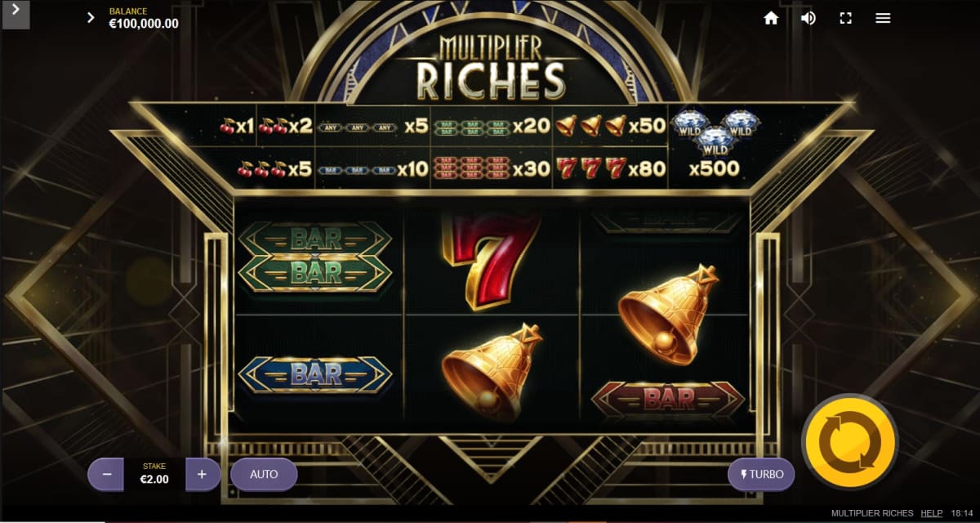980x523 pixels.
Task: Expand balance panel arrow
Action: tap(91, 17)
